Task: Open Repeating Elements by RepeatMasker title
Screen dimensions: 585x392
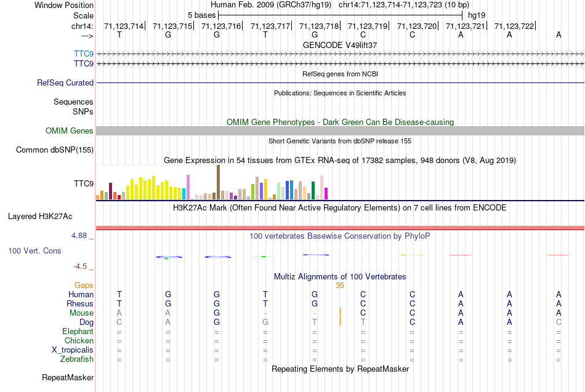Action: 340,369
